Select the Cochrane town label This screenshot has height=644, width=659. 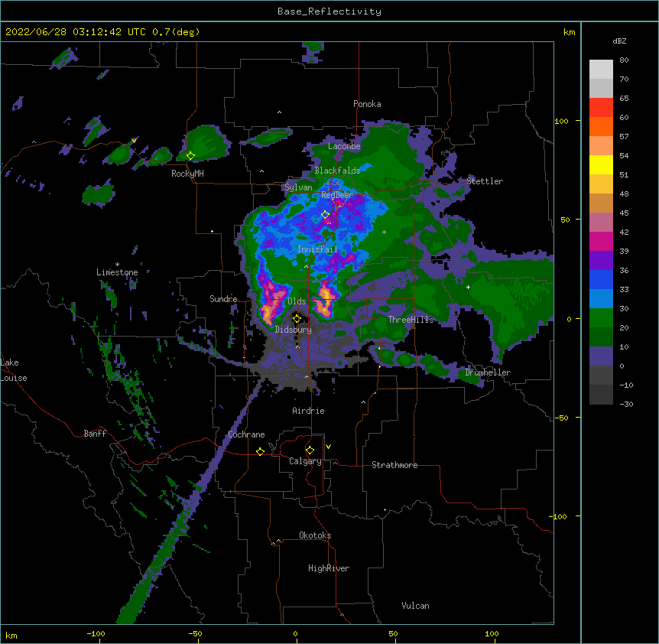click(246, 434)
